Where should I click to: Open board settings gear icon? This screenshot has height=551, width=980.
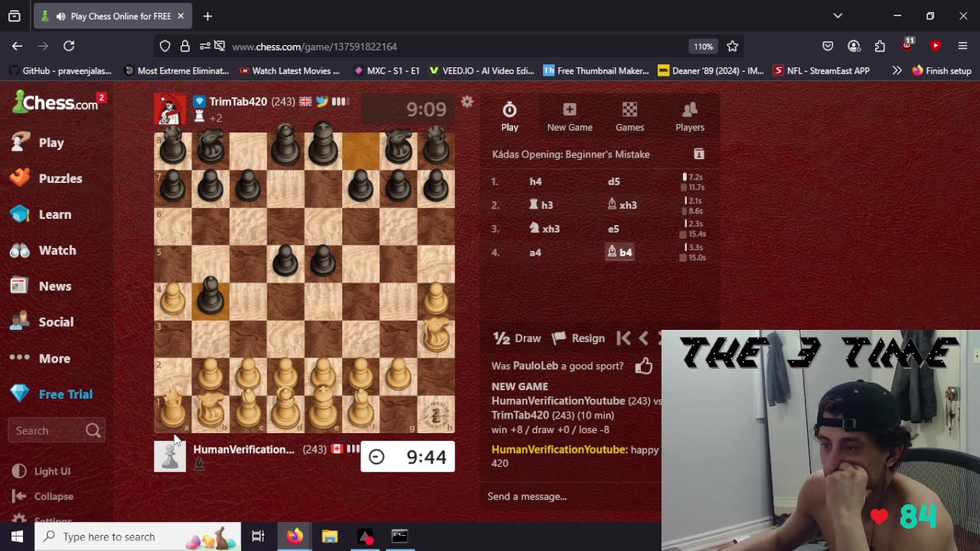point(467,102)
